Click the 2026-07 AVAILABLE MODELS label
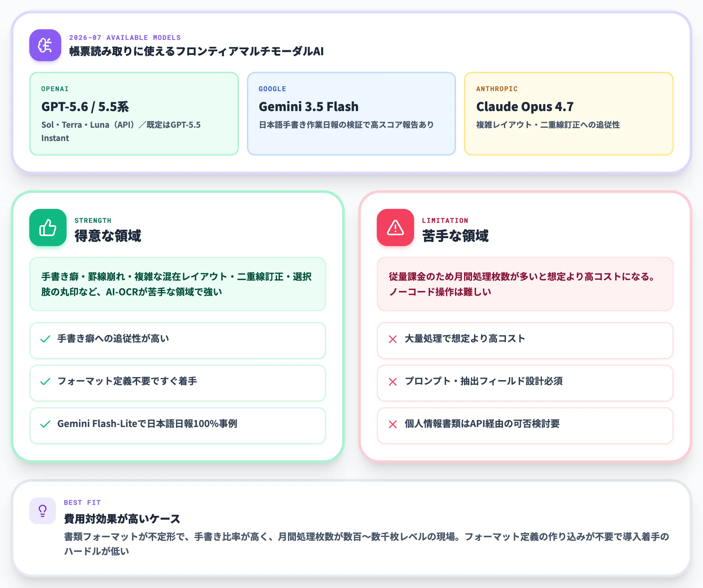The width and height of the screenshot is (703, 588). 125,38
